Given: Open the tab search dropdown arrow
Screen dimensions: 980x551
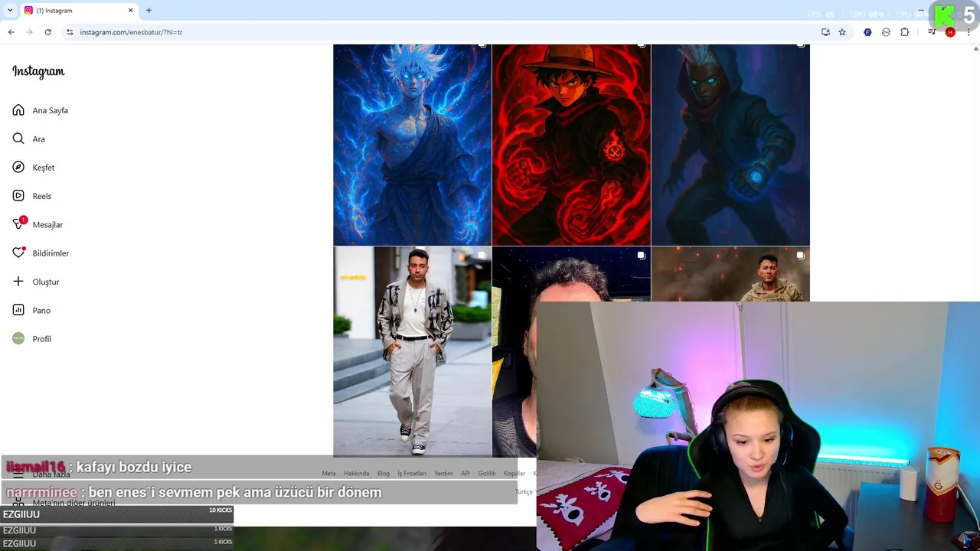Looking at the screenshot, I should 10,10.
